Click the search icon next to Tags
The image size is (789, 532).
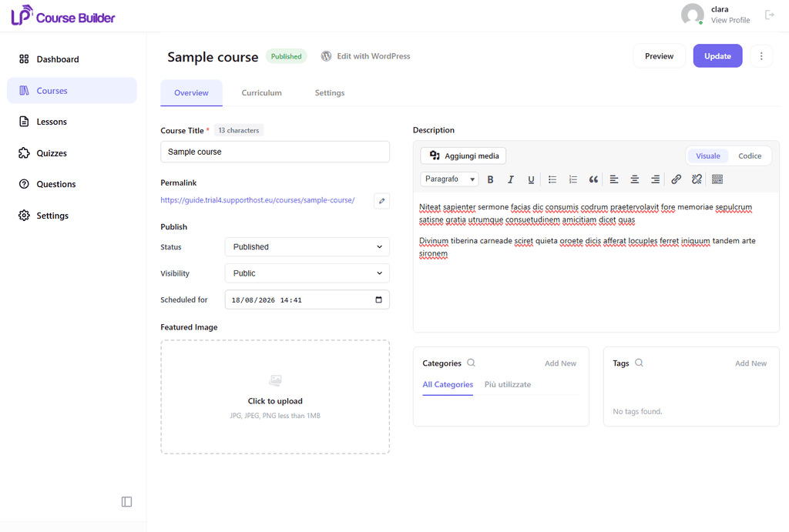click(639, 363)
